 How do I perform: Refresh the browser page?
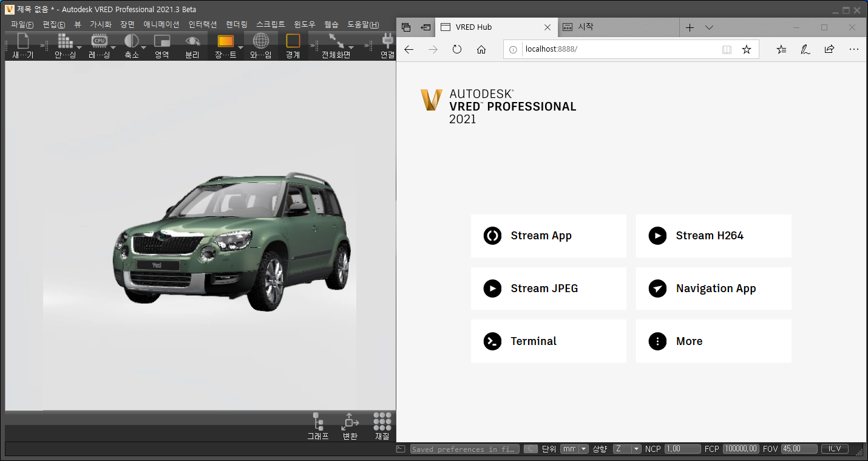(457, 50)
